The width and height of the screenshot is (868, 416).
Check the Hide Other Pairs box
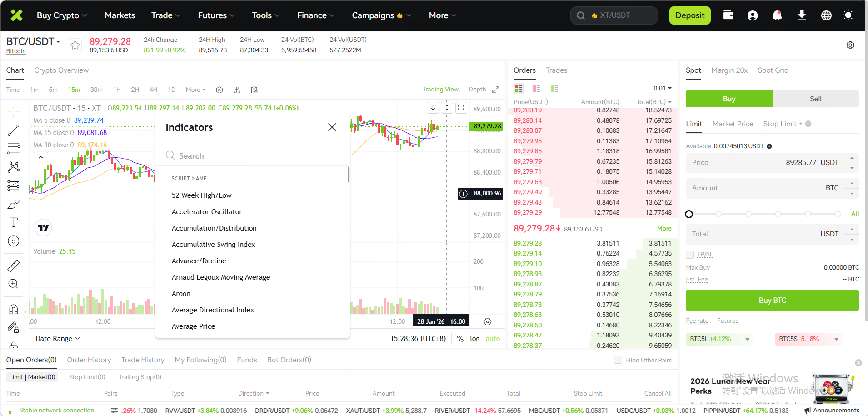pyautogui.click(x=618, y=360)
